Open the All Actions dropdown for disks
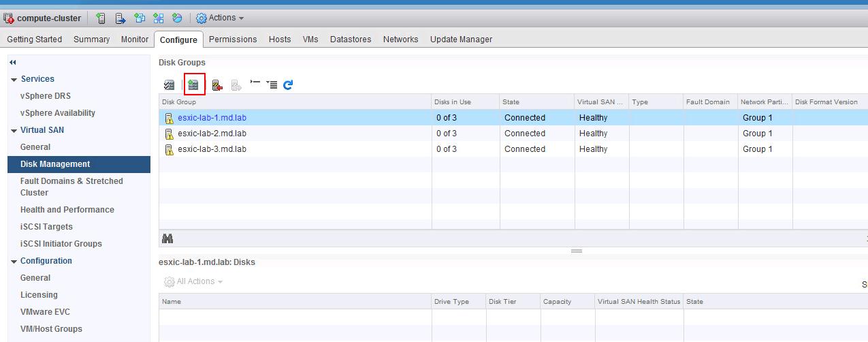 (193, 281)
